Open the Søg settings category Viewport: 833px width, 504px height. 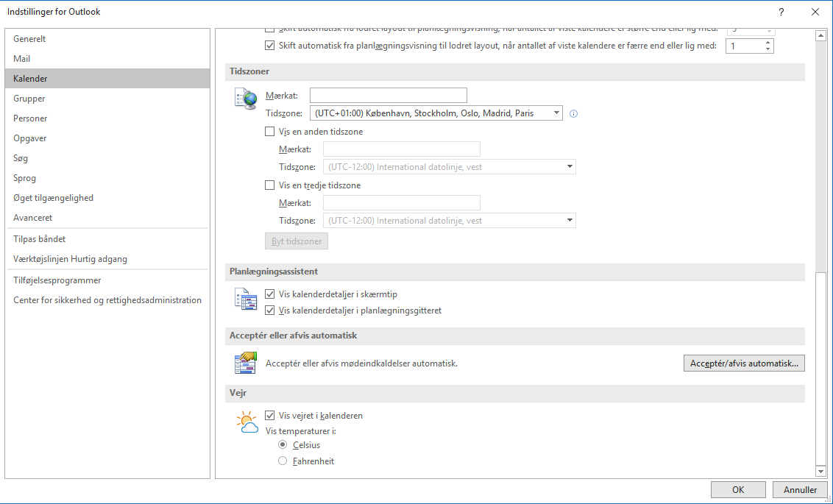[x=107, y=157]
